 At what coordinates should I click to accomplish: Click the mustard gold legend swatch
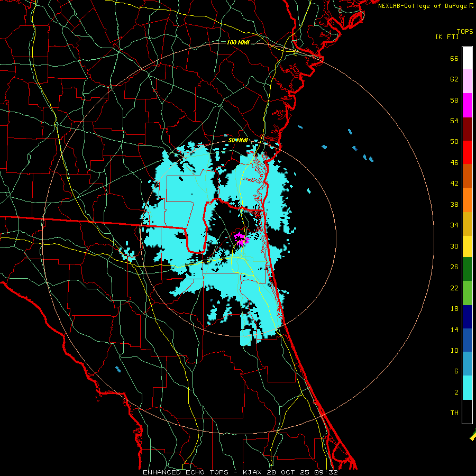point(467,224)
